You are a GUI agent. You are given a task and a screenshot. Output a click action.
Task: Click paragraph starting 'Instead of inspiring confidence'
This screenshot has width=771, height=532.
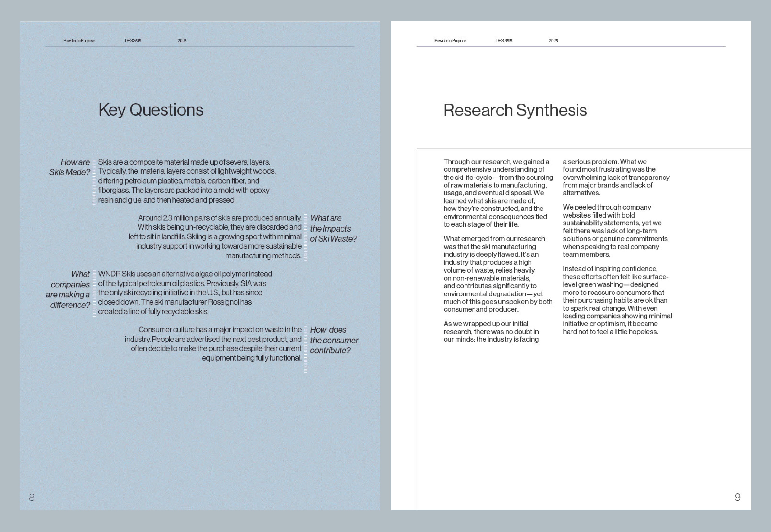[617, 300]
